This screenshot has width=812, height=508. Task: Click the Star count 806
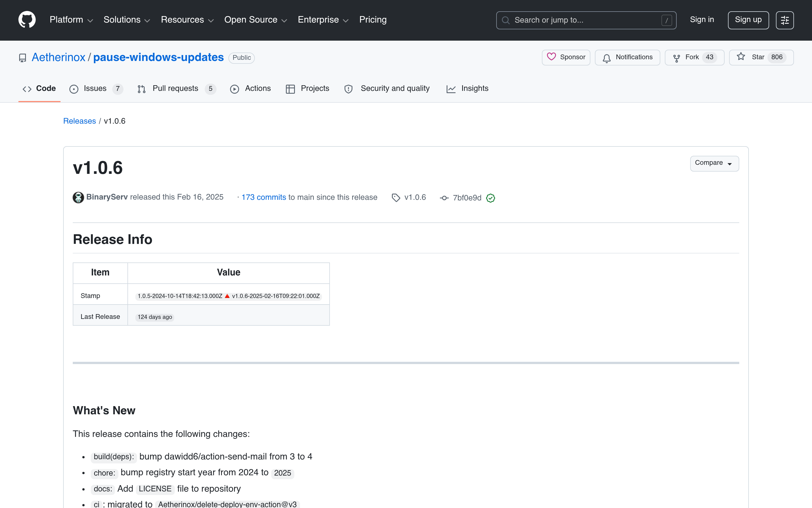point(776,57)
